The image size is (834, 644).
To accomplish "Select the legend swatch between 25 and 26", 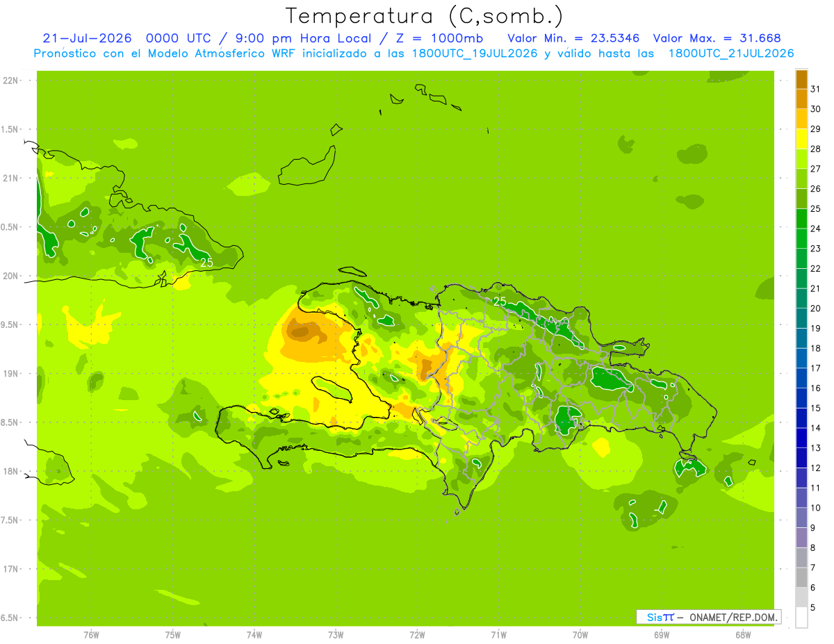I will point(801,199).
